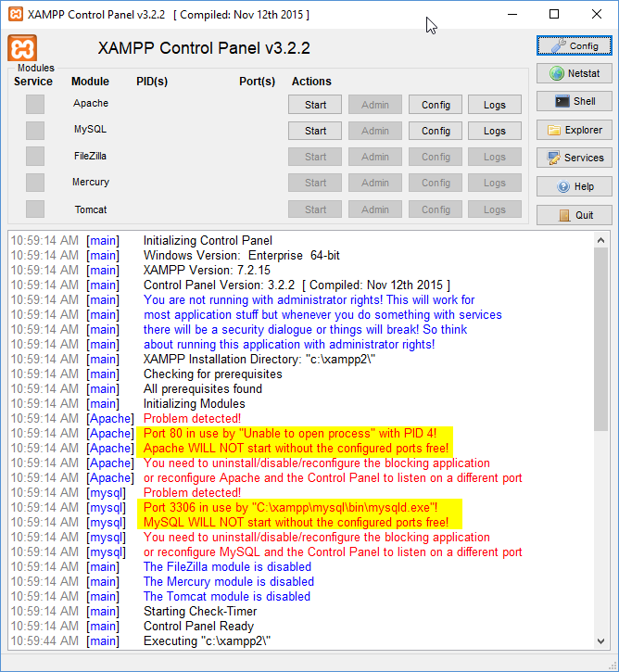Open the Help dialog
Viewport: 619px width, 672px height.
574,186
